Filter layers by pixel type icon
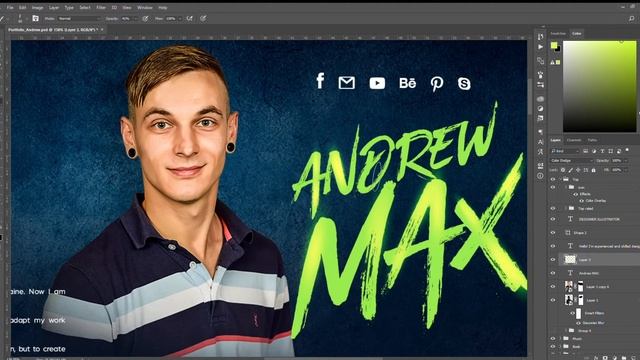Screen dimensions: 640x360 (585, 151)
